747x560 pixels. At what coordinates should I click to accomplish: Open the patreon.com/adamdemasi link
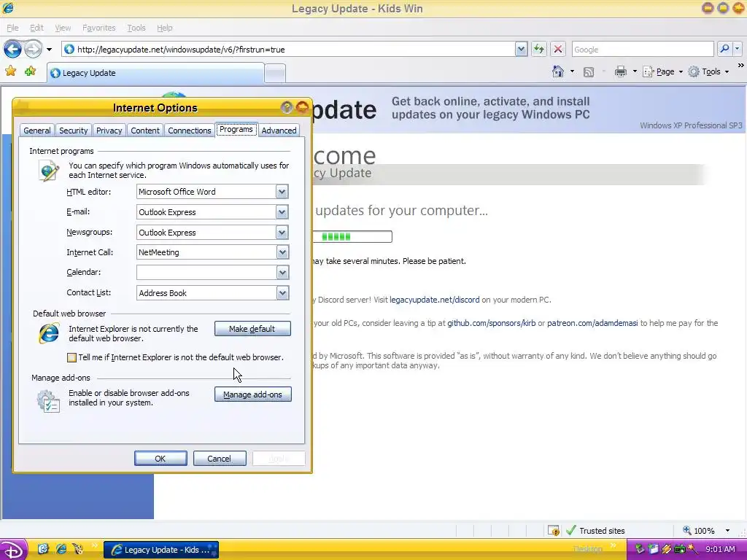pos(592,323)
